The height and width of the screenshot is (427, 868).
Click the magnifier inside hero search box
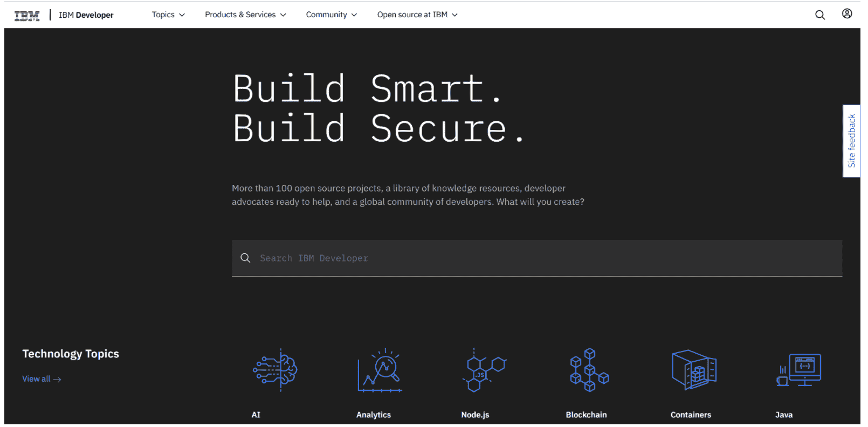pyautogui.click(x=245, y=258)
